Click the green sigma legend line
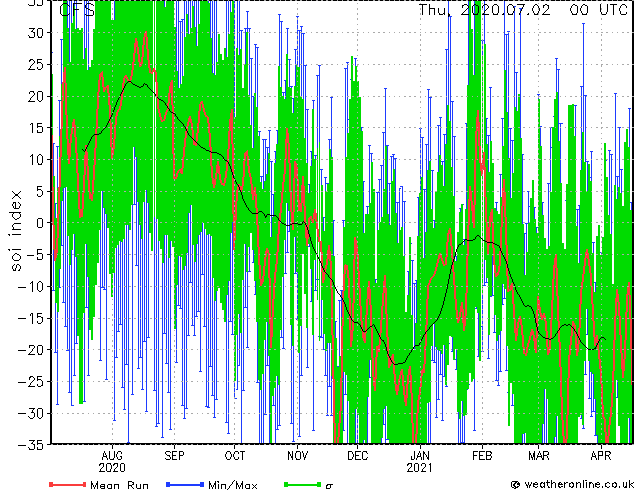 click(x=302, y=484)
